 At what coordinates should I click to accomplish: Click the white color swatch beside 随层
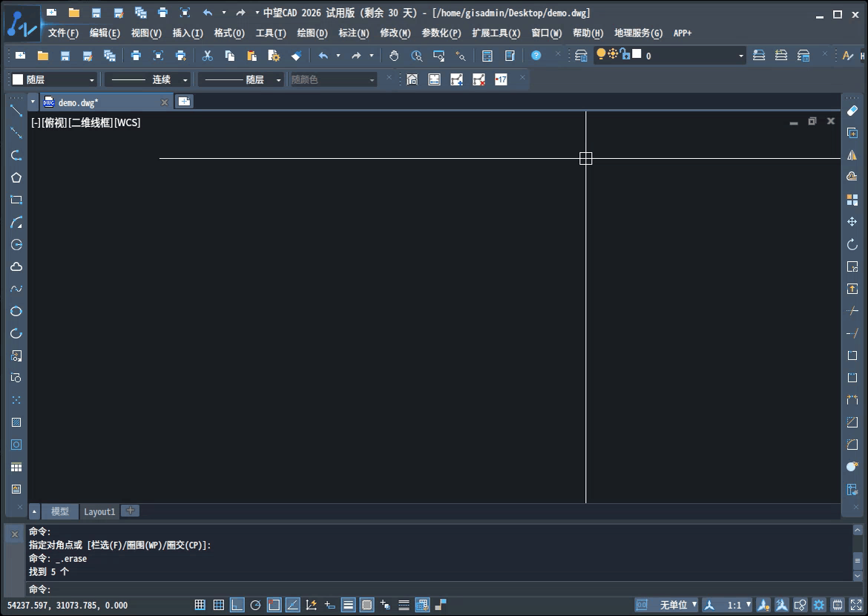[x=18, y=79]
